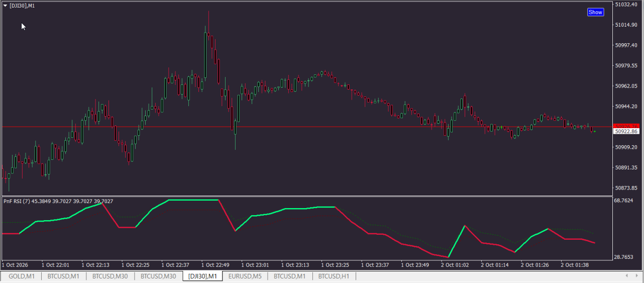Click the 50979.55 price scale label

(x=626, y=66)
